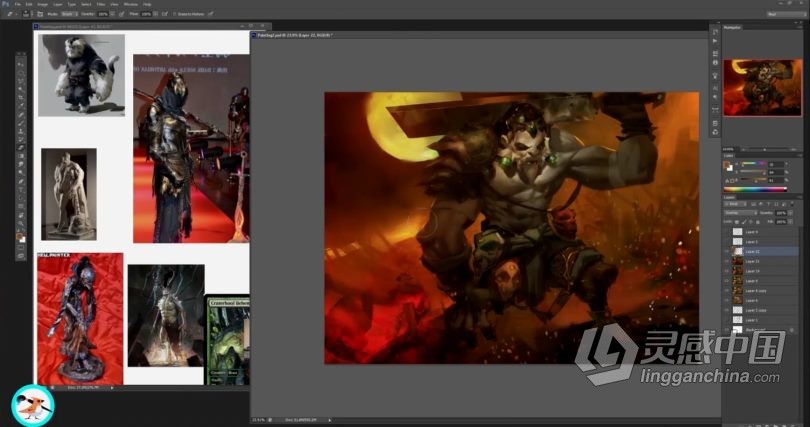Select the History Brush tool
Image resolution: width=810 pixels, height=427 pixels.
click(20, 139)
